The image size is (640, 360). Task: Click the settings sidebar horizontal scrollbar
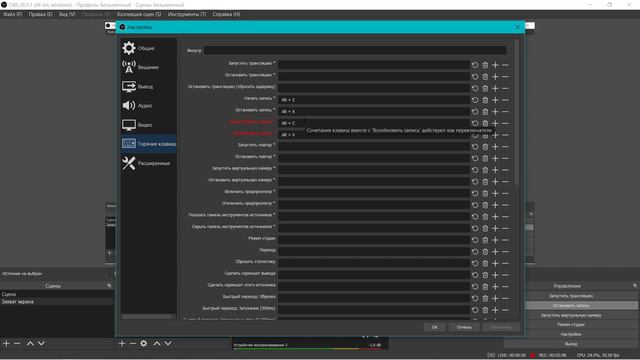click(147, 316)
